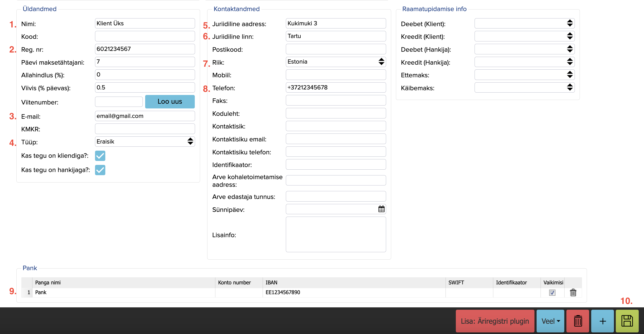Click the blue plus add-new icon
This screenshot has width=644, height=334.
603,321
